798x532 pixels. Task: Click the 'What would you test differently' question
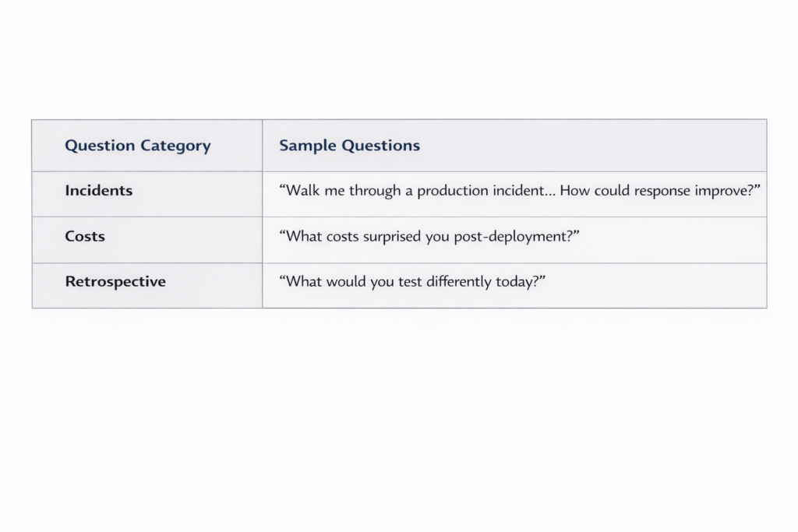[412, 282]
